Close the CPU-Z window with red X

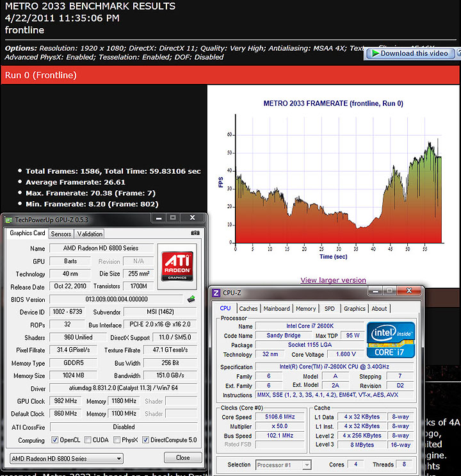[x=408, y=291]
